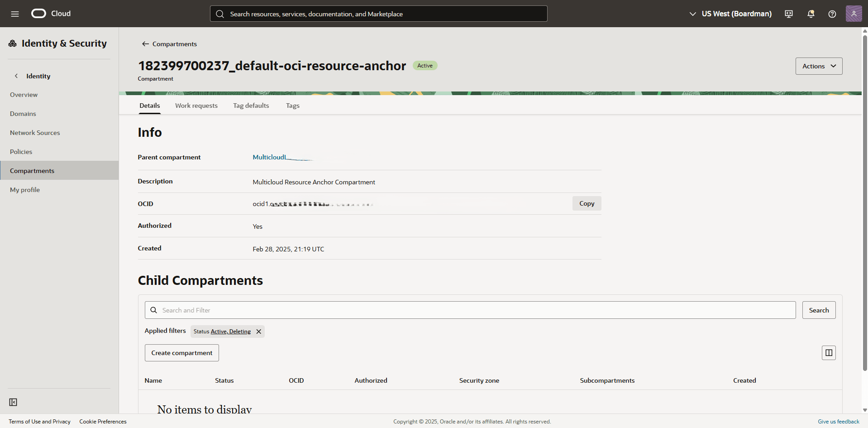The width and height of the screenshot is (868, 428).
Task: Open the notifications bell
Action: pyautogui.click(x=811, y=14)
